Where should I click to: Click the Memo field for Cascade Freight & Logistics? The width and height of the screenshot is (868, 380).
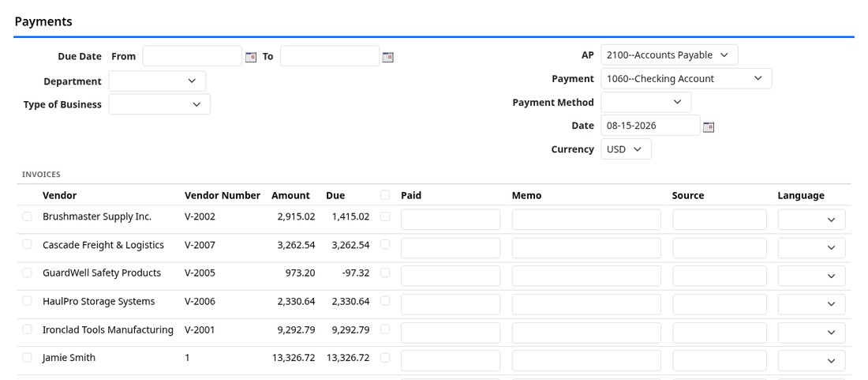(x=586, y=247)
